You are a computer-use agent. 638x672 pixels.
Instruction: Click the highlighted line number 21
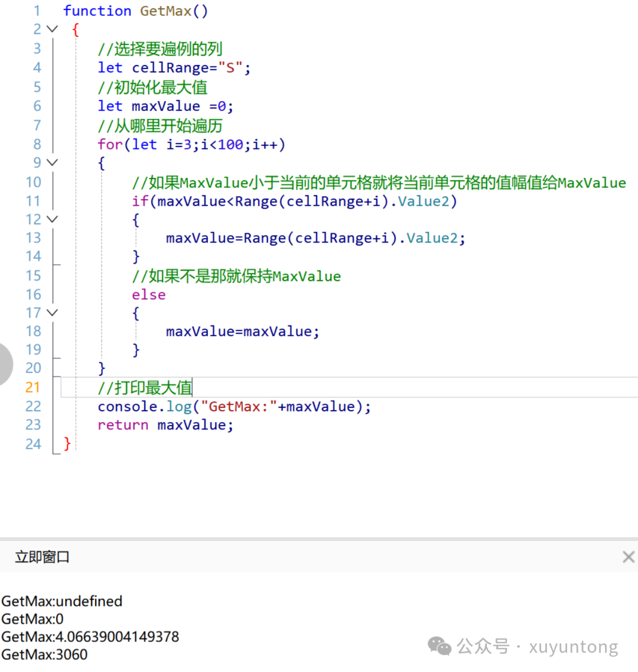click(x=33, y=387)
